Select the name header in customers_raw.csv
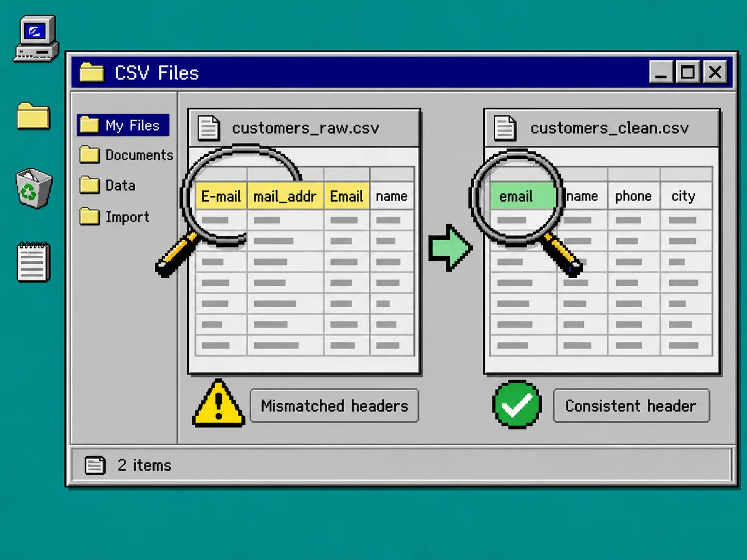 tap(392, 196)
